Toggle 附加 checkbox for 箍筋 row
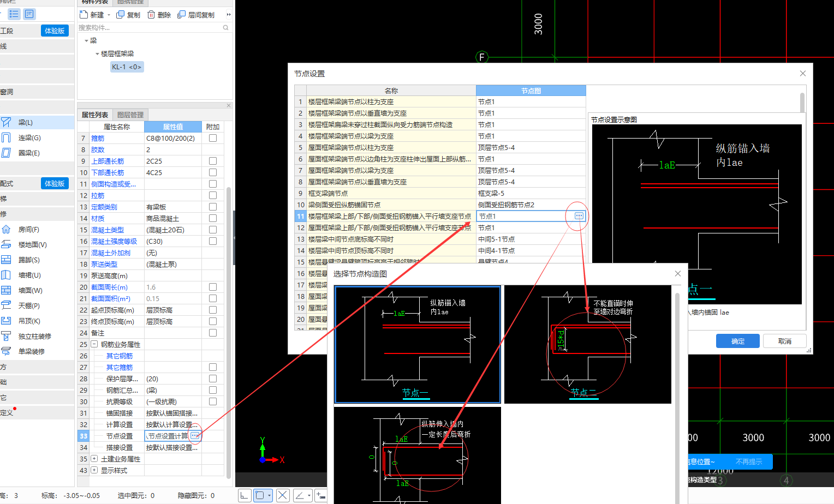This screenshot has width=834, height=504. pos(213,138)
